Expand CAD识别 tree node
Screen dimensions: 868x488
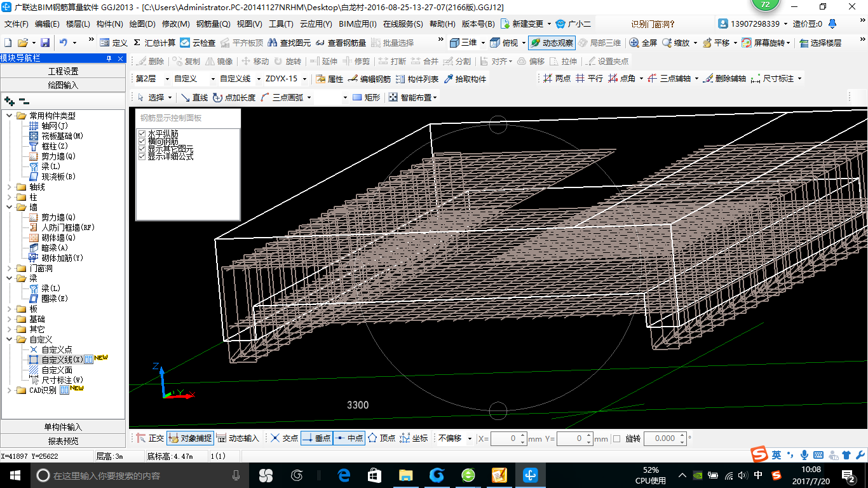pos(9,390)
